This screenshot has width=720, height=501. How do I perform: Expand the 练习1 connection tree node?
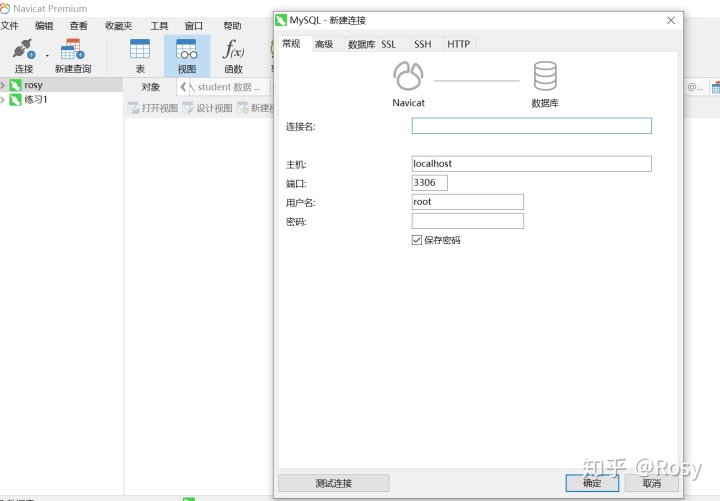3,100
